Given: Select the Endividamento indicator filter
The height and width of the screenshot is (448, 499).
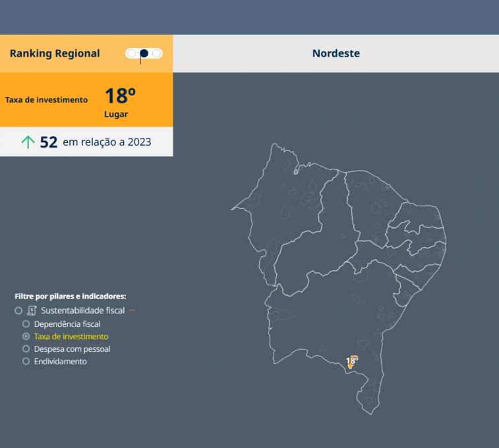Looking at the screenshot, I should (x=26, y=362).
